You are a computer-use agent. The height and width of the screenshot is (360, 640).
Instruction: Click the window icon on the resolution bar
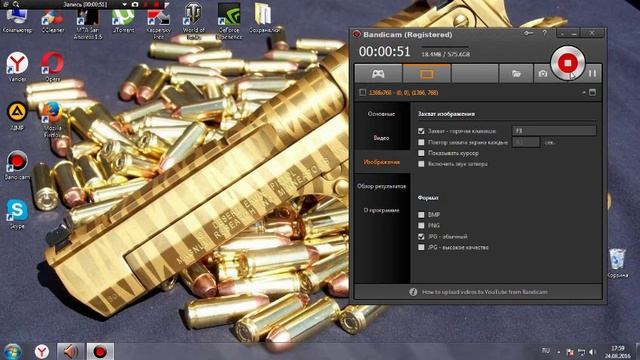tap(593, 93)
